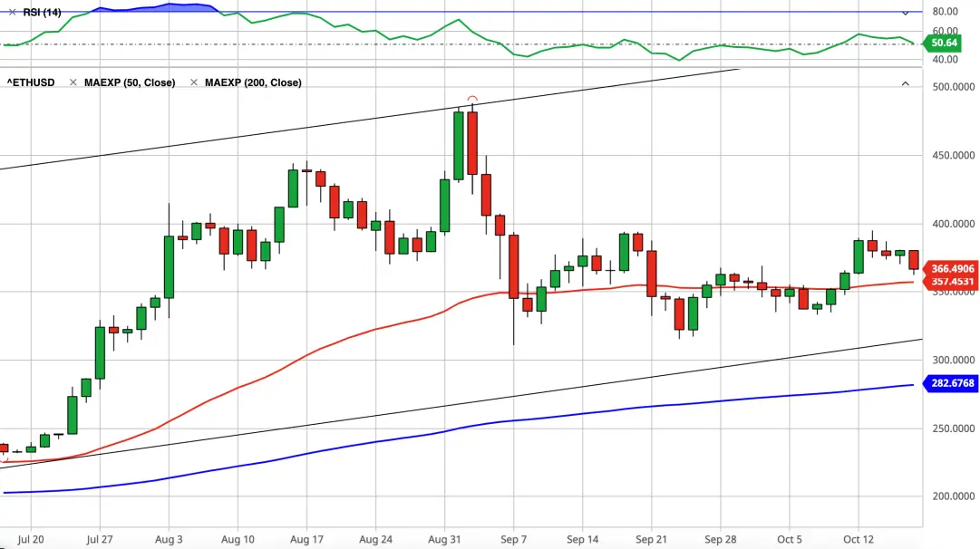Click the Aug 3 date label
This screenshot has height=549, width=980.
pos(169,539)
